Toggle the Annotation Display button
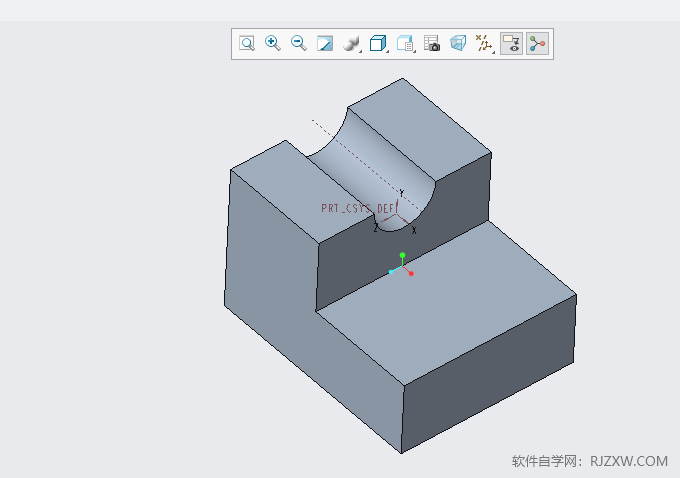Screen dimensions: 680x478 (x=512, y=43)
